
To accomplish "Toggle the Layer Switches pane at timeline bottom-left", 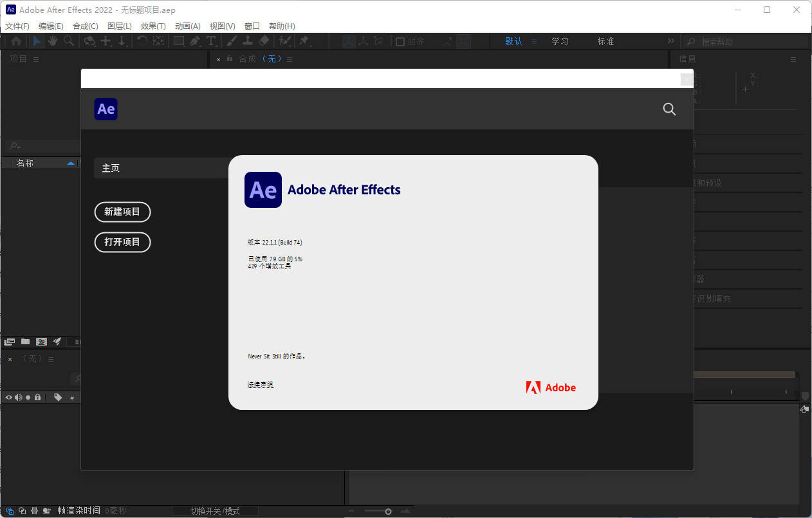I will tap(10, 511).
